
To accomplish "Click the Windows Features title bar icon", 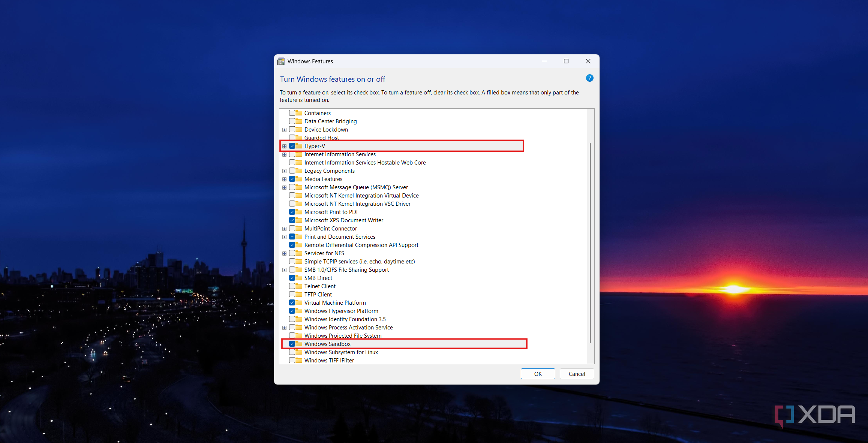I will (281, 61).
